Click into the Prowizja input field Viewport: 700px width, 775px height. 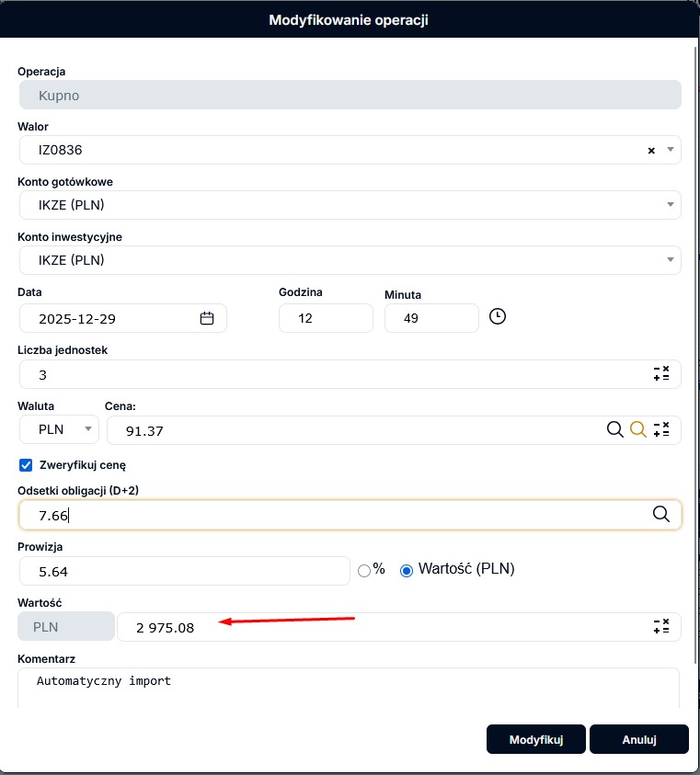[184, 571]
